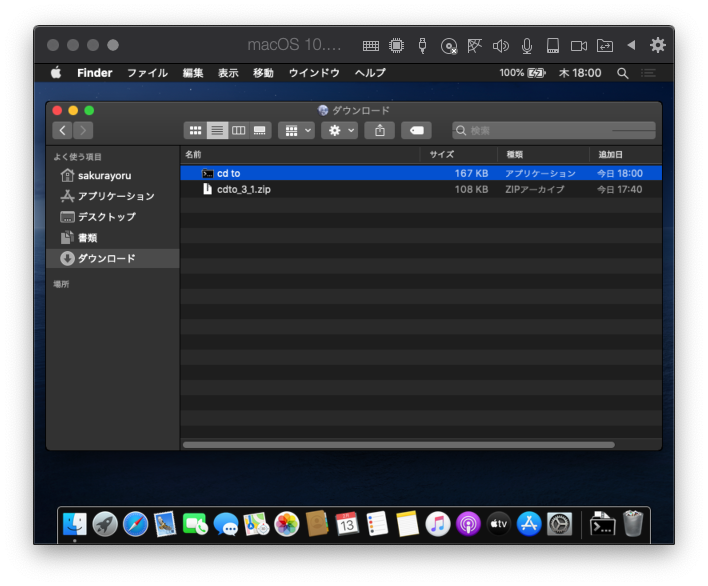Click the 検索 search field
The image size is (708, 586).
[554, 130]
